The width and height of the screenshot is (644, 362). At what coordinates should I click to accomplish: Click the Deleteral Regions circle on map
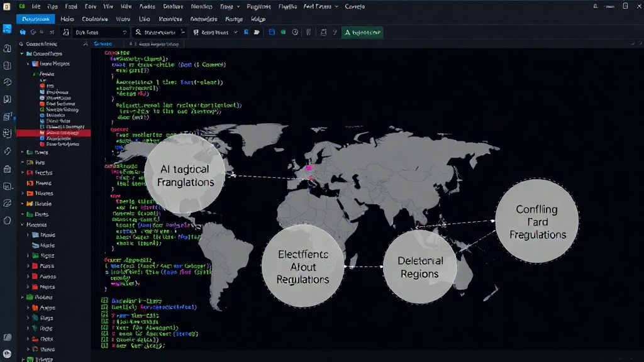419,266
